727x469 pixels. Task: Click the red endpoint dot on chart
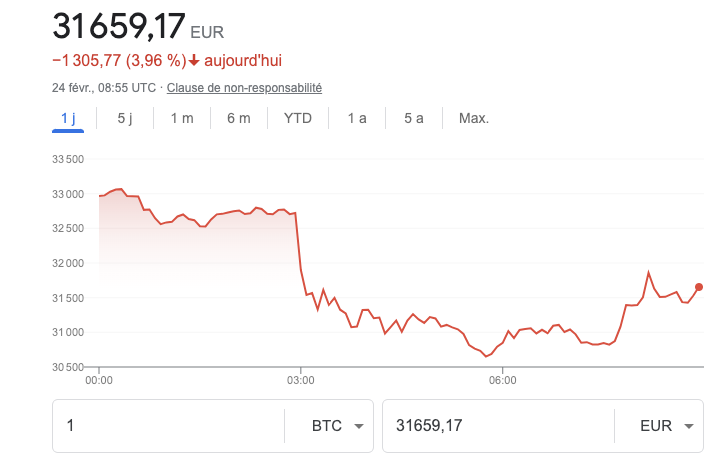699,287
